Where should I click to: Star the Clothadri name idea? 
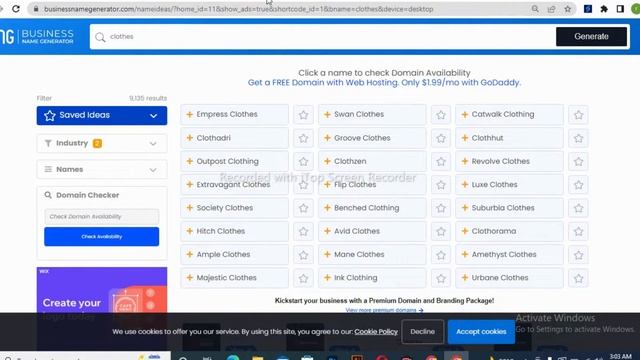[x=303, y=138]
